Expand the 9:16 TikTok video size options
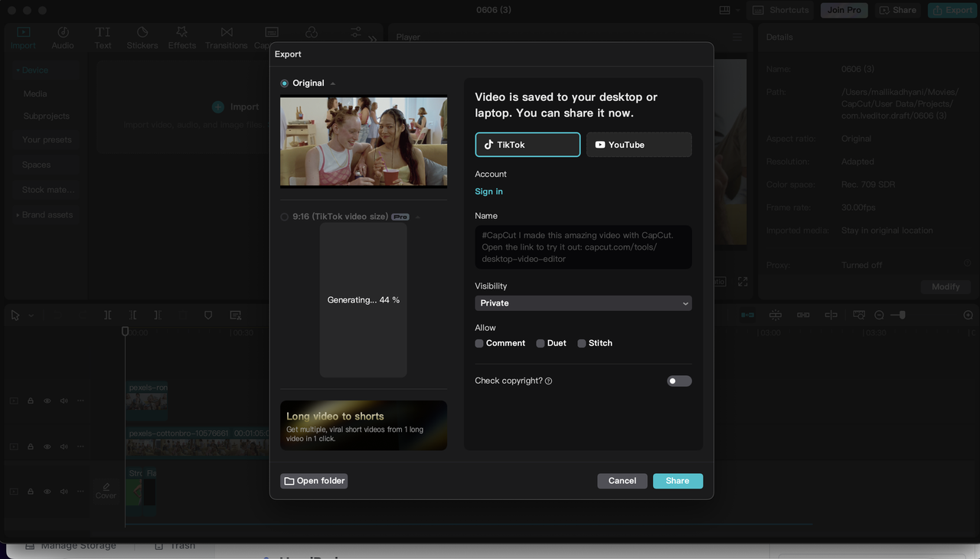This screenshot has height=559, width=980. click(x=416, y=217)
